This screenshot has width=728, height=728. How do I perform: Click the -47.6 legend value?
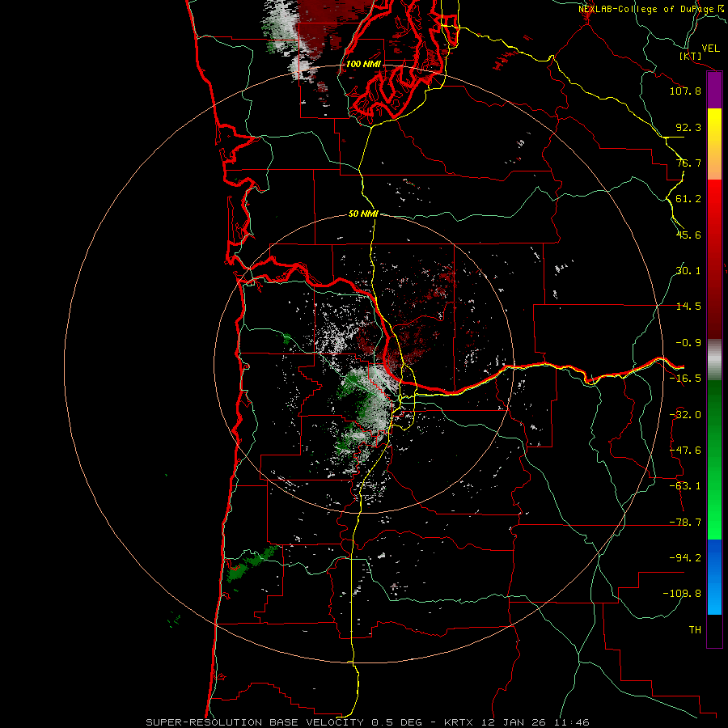(685, 451)
